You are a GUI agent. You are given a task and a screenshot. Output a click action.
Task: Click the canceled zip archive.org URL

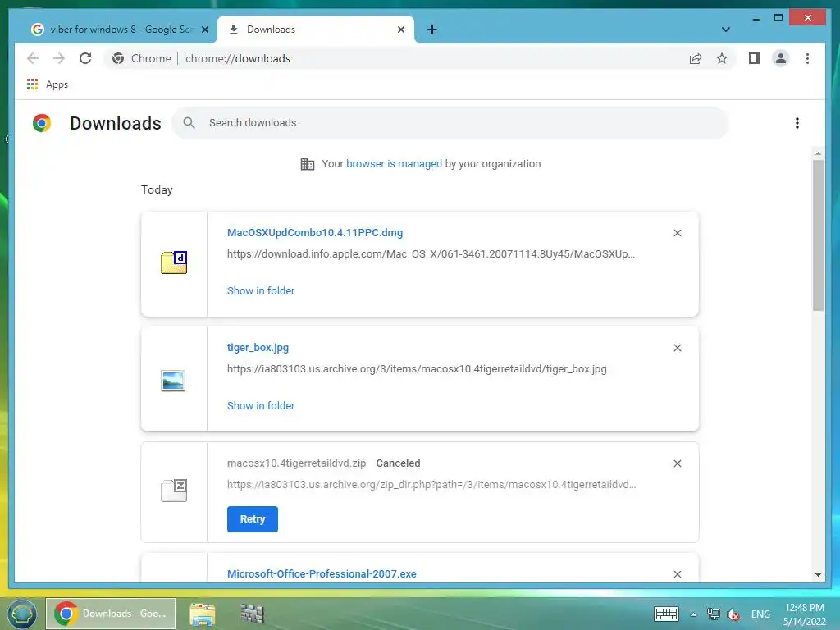[431, 484]
